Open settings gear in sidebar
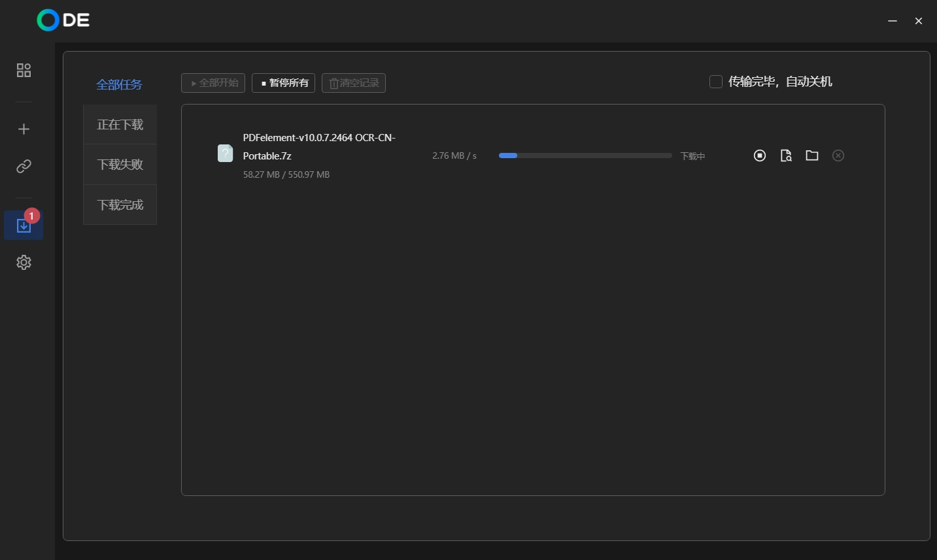The image size is (937, 560). (24, 263)
